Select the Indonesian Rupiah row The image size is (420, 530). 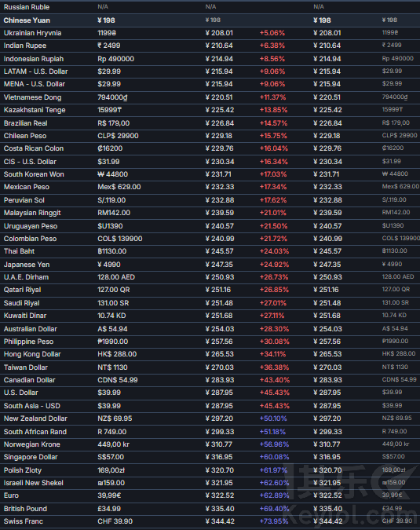coord(210,59)
